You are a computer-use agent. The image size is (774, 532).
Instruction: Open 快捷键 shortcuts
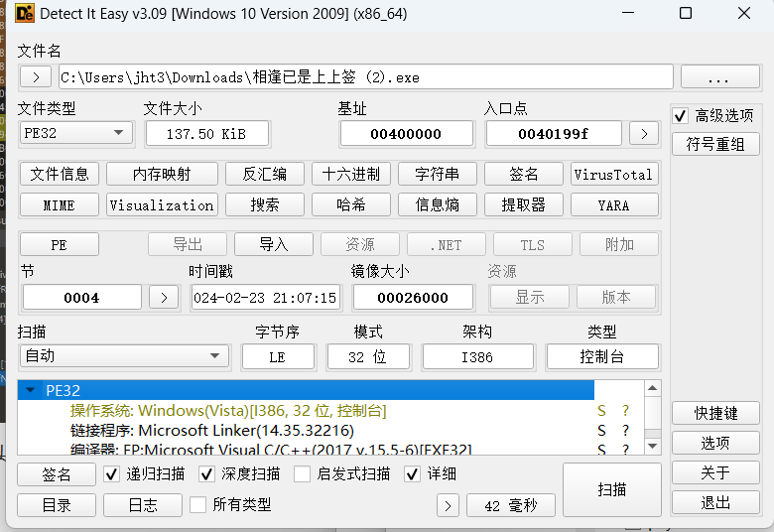click(x=715, y=413)
